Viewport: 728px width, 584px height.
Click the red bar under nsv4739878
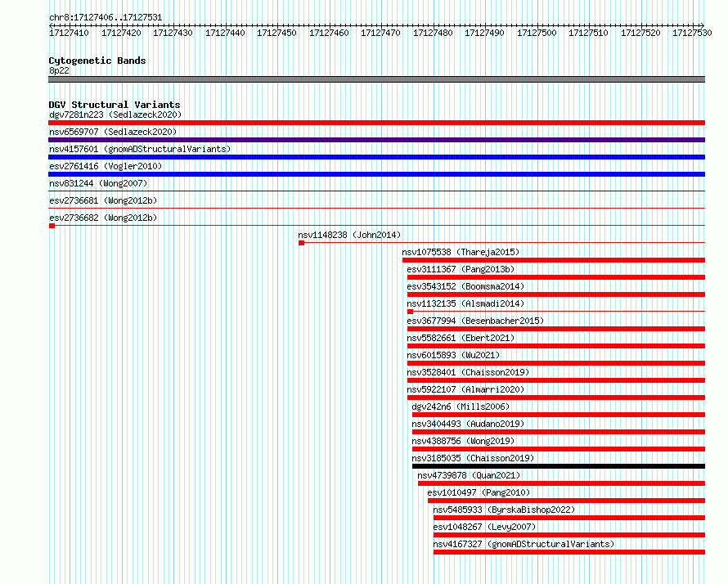[x=561, y=483]
